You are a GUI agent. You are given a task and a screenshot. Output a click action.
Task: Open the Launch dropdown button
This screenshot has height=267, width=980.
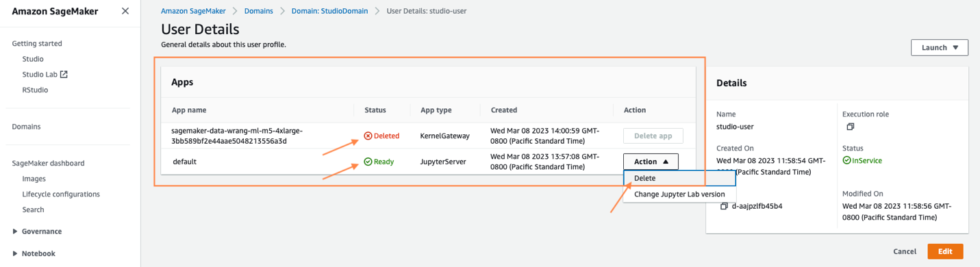(x=940, y=47)
